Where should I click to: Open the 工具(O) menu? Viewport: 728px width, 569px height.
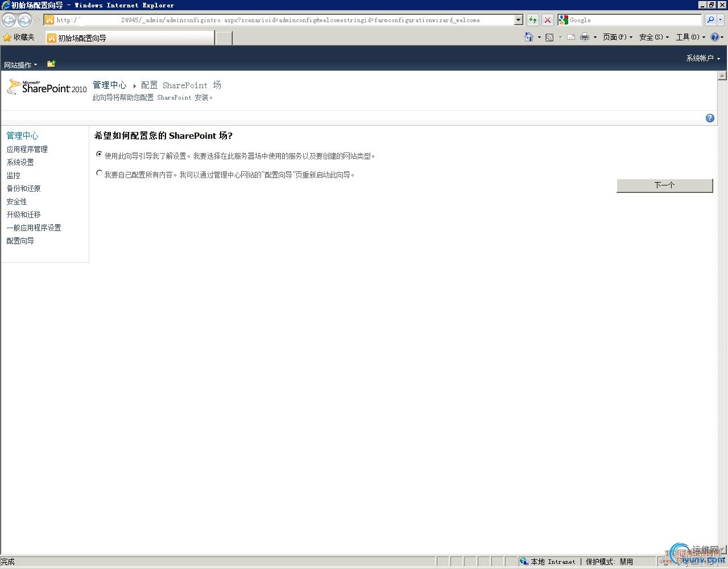[x=690, y=37]
